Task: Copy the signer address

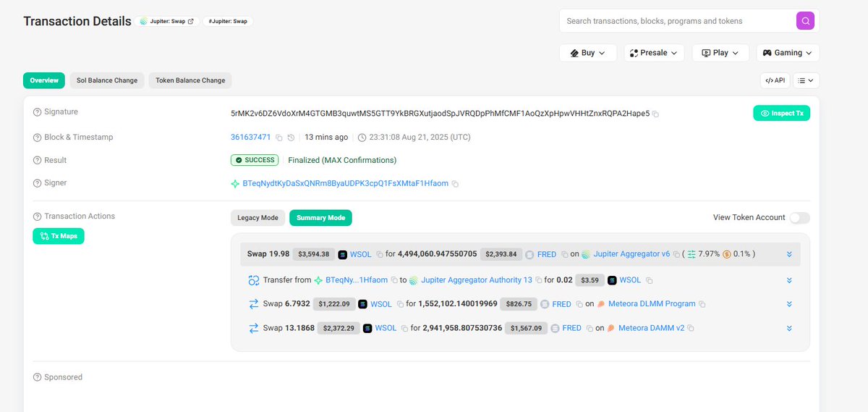Action: (x=455, y=185)
